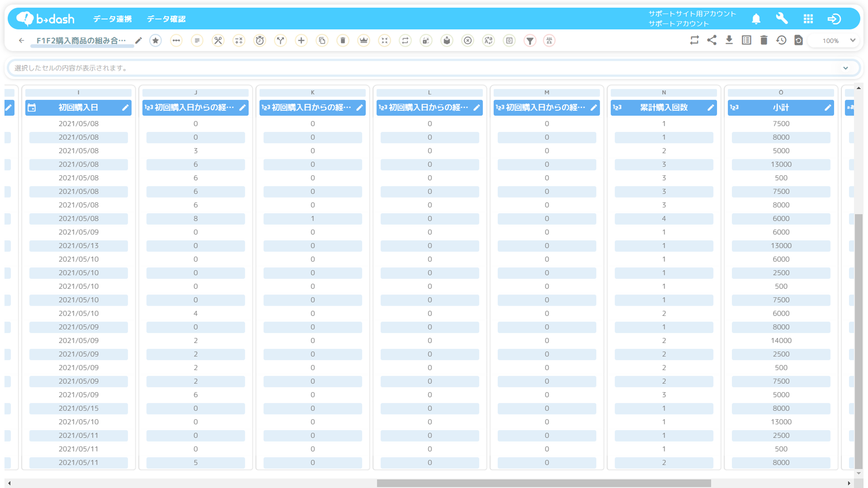868x488 pixels.
Task: Click the circled loop replace icon
Action: click(x=405, y=40)
